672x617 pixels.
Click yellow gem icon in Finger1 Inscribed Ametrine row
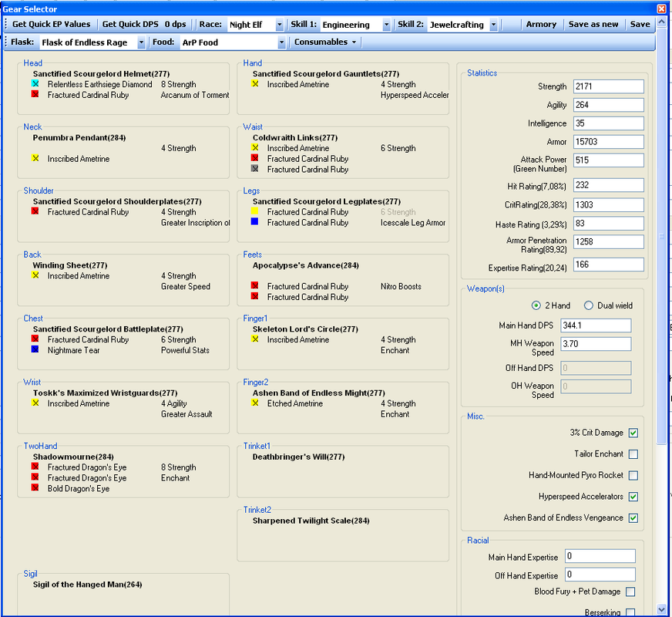255,339
